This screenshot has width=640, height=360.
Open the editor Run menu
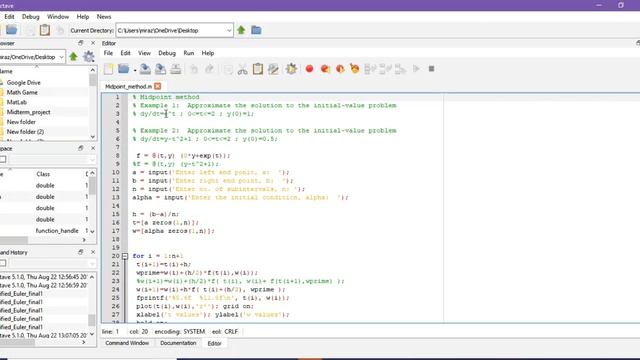click(189, 53)
